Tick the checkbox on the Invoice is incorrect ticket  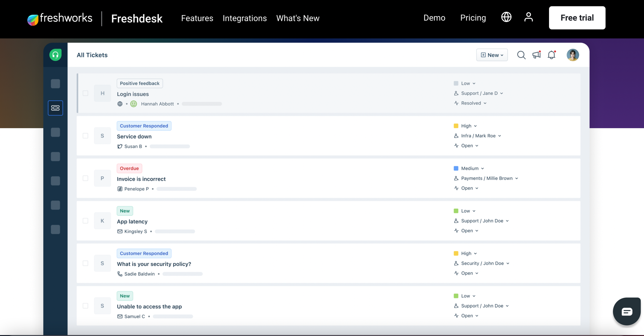coord(85,178)
